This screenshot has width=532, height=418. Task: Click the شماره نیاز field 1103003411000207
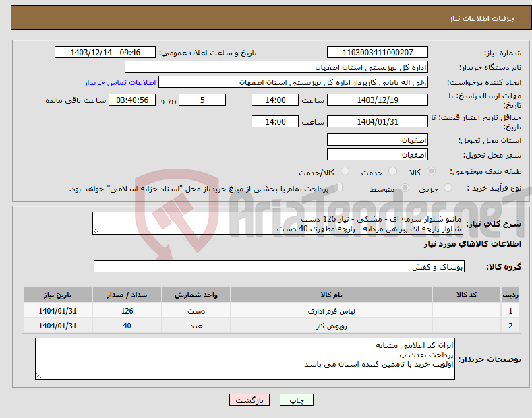(x=378, y=53)
